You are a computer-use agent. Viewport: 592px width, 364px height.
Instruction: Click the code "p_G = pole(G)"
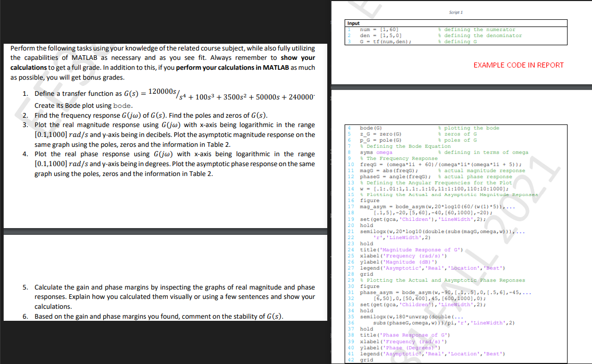[x=380, y=140]
